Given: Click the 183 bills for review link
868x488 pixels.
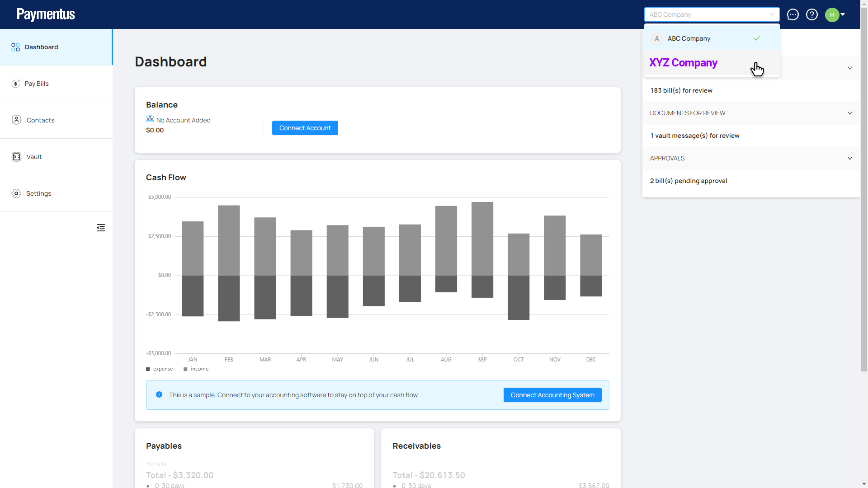Looking at the screenshot, I should [681, 90].
